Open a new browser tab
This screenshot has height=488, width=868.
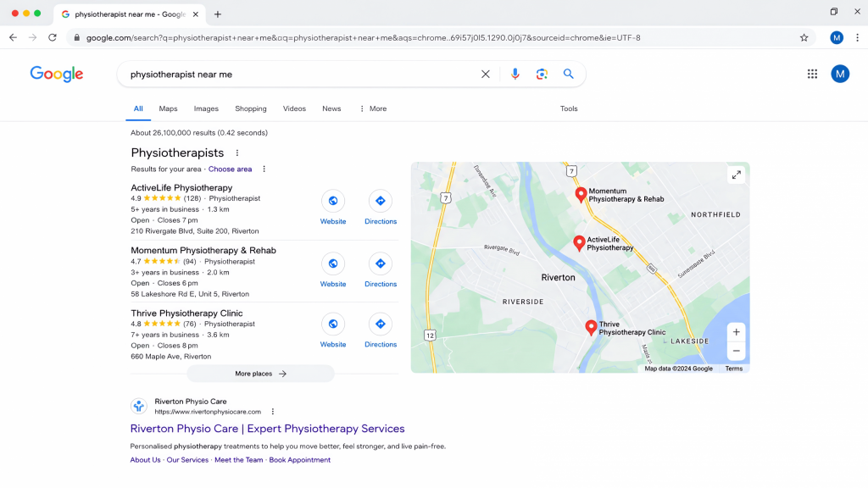218,14
